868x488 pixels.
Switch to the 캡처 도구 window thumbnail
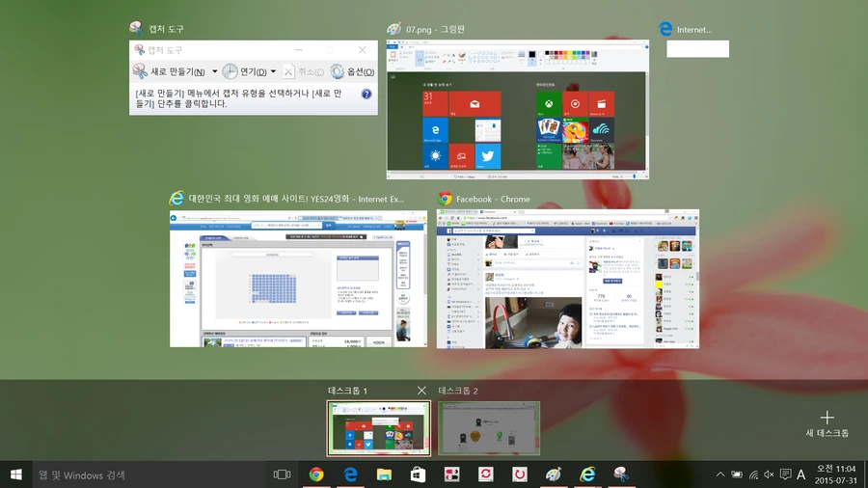pos(254,77)
